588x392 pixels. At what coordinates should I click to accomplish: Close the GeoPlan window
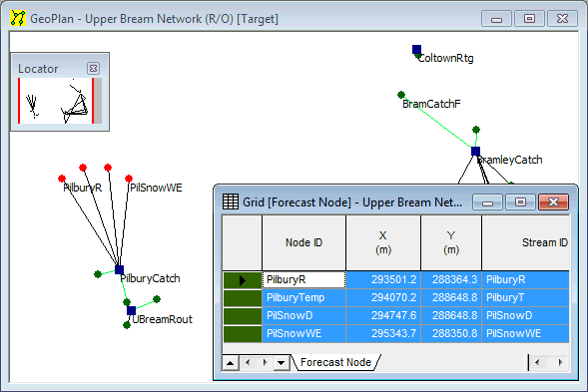coord(562,18)
